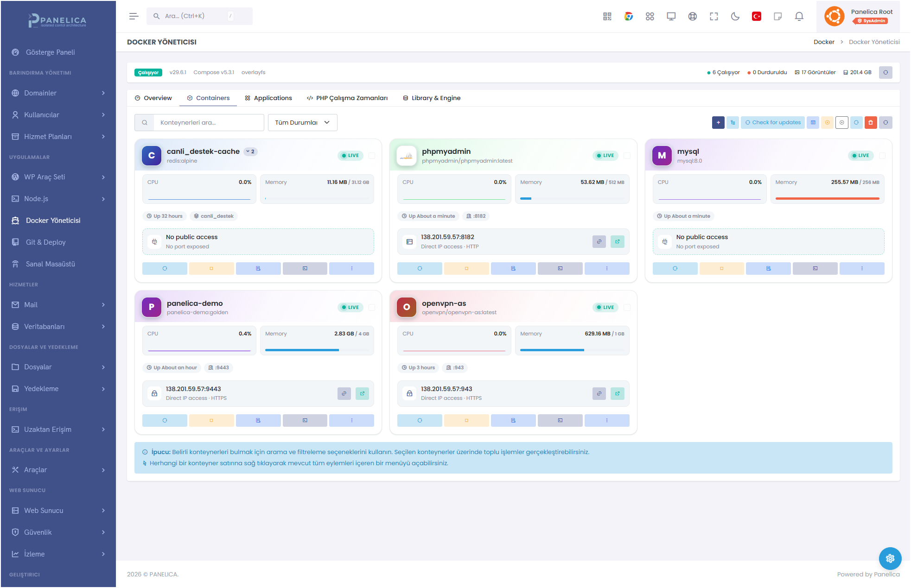This screenshot has height=588, width=911.
Task: Select the mysql container checkbox
Action: click(x=882, y=156)
